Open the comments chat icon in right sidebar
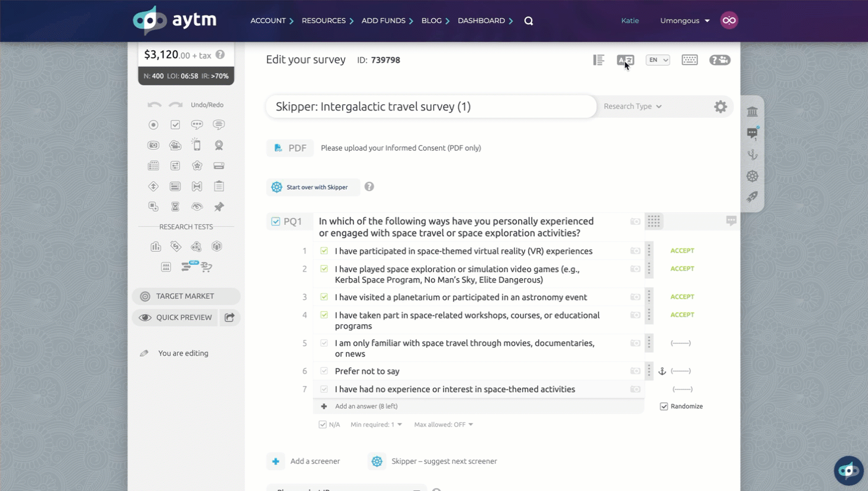This screenshot has height=491, width=868. [752, 133]
